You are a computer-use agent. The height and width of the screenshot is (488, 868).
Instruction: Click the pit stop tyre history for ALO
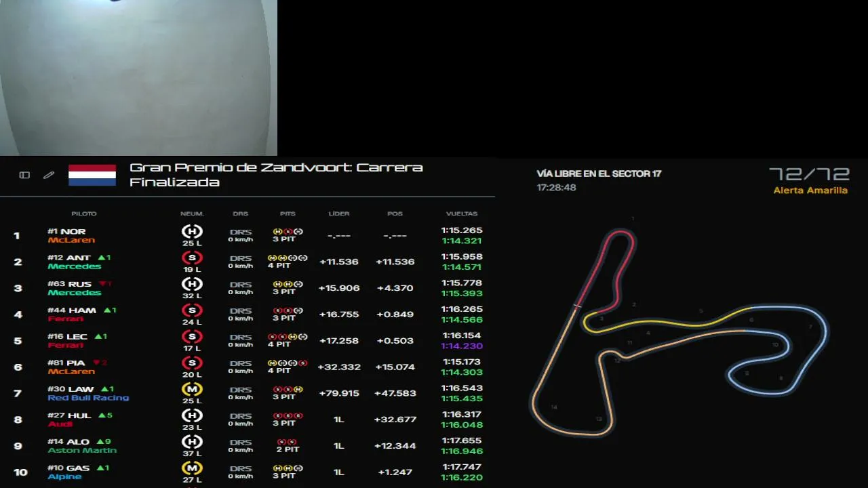coord(288,442)
